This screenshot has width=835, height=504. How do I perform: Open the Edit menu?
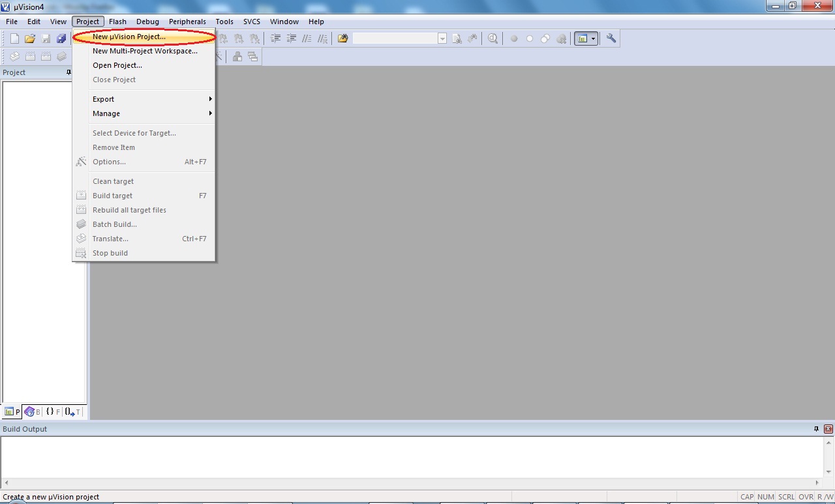point(34,22)
